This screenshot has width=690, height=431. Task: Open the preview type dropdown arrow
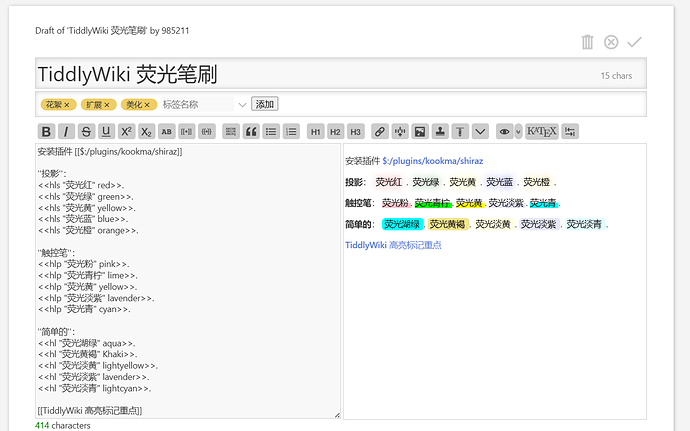(518, 131)
